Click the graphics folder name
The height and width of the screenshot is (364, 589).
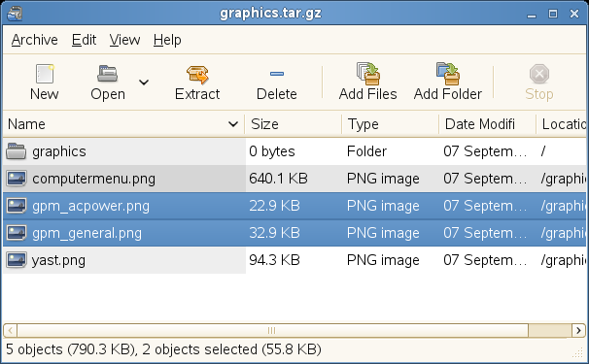coord(59,151)
